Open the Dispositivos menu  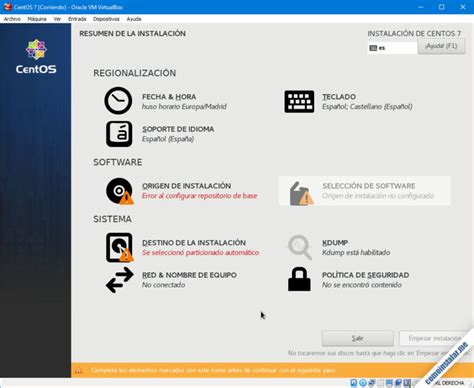tap(106, 19)
